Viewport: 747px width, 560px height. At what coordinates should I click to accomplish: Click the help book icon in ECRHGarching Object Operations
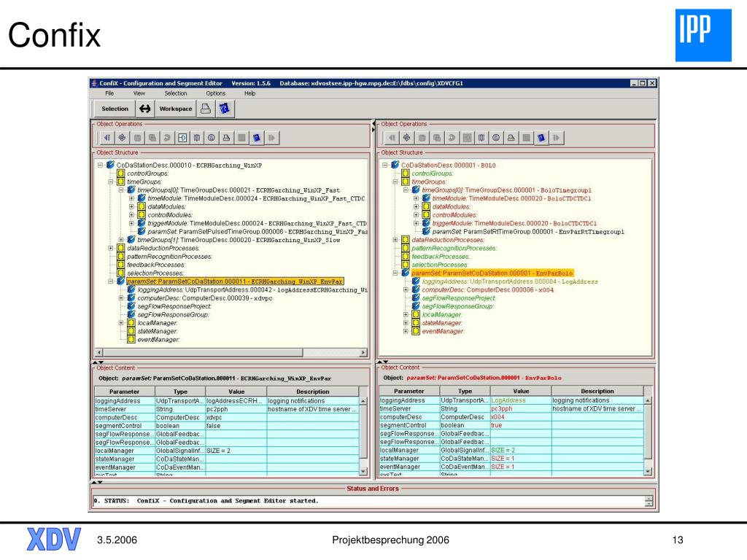(256, 138)
